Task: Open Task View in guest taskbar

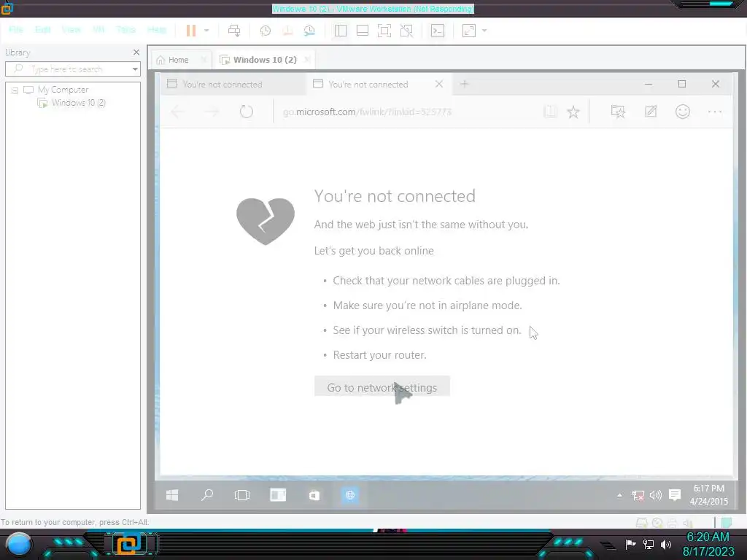Action: tap(242, 495)
